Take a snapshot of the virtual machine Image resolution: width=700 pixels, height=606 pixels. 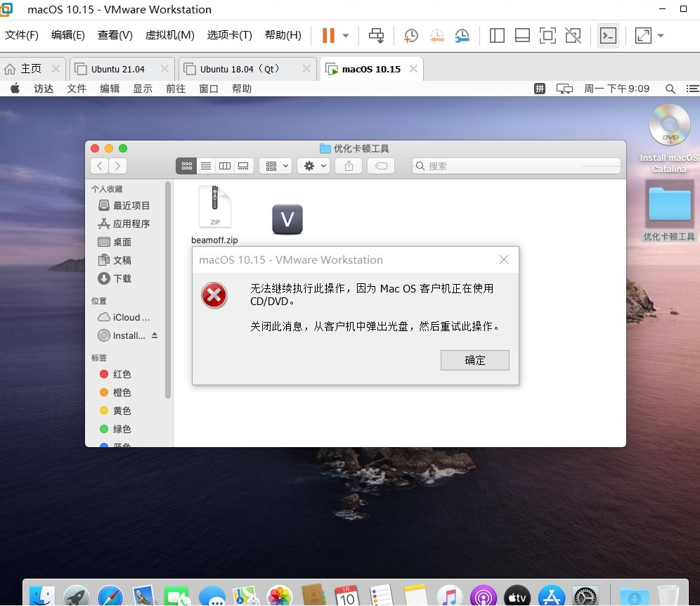pos(410,36)
